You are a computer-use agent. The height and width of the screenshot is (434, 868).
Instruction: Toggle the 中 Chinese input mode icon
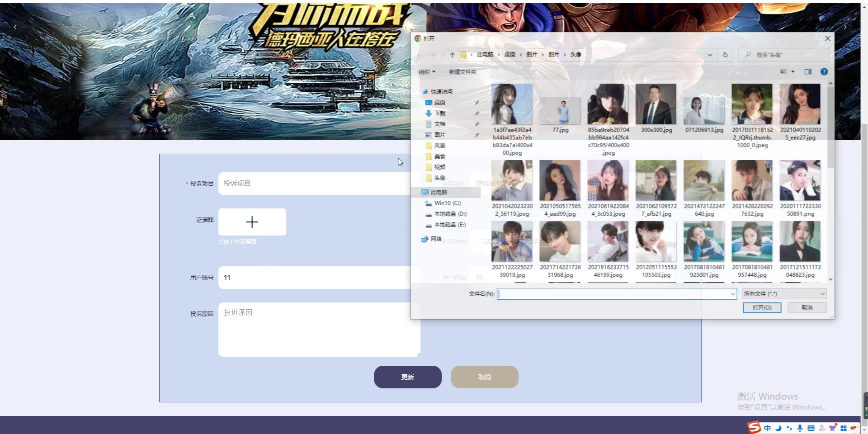(x=767, y=428)
